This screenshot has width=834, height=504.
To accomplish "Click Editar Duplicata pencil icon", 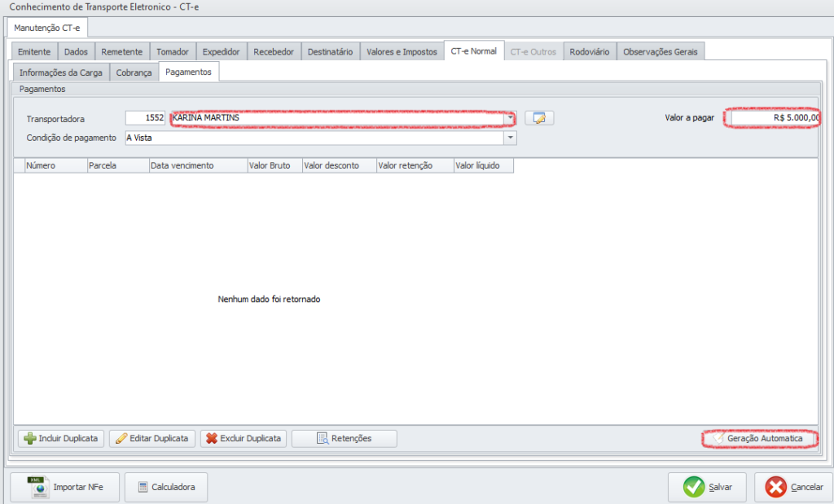I will (x=121, y=439).
